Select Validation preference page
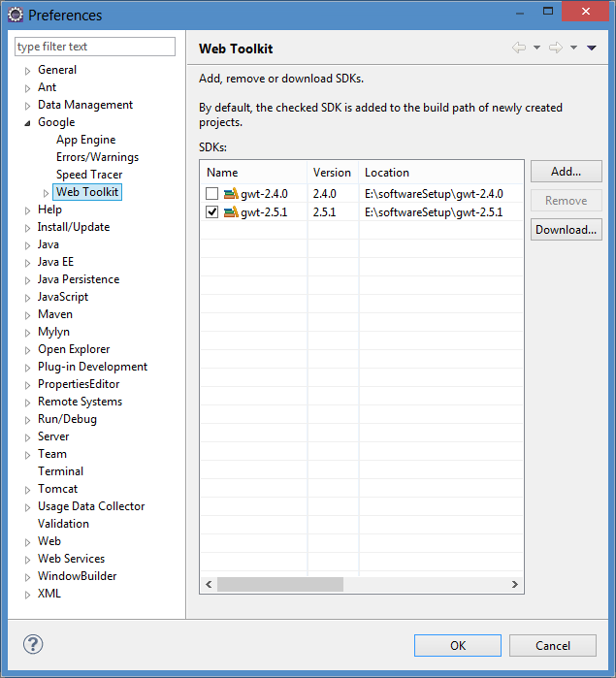The height and width of the screenshot is (678, 616). (x=63, y=524)
